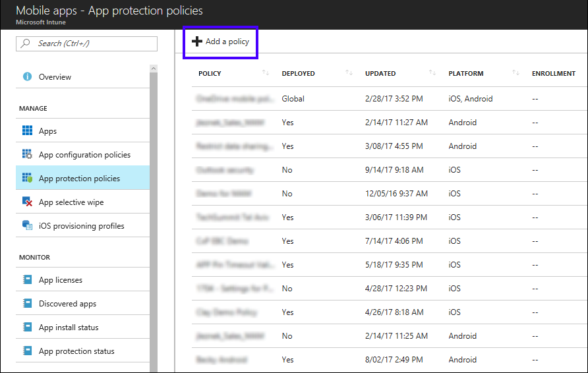Open App protection status menu item

click(x=76, y=351)
